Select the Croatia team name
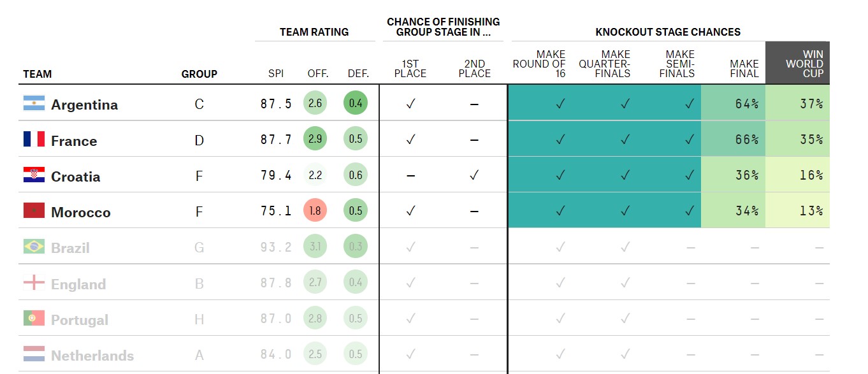 (x=75, y=176)
